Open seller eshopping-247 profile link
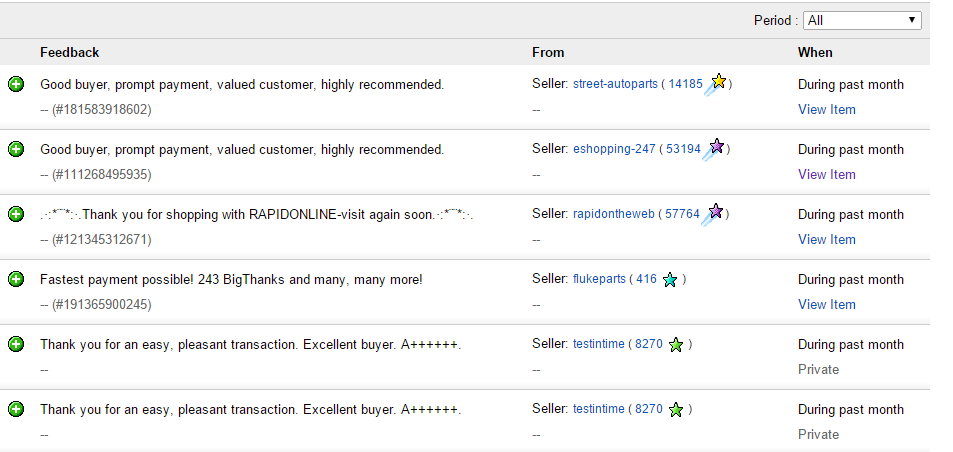The width and height of the screenshot is (953, 452). (614, 149)
